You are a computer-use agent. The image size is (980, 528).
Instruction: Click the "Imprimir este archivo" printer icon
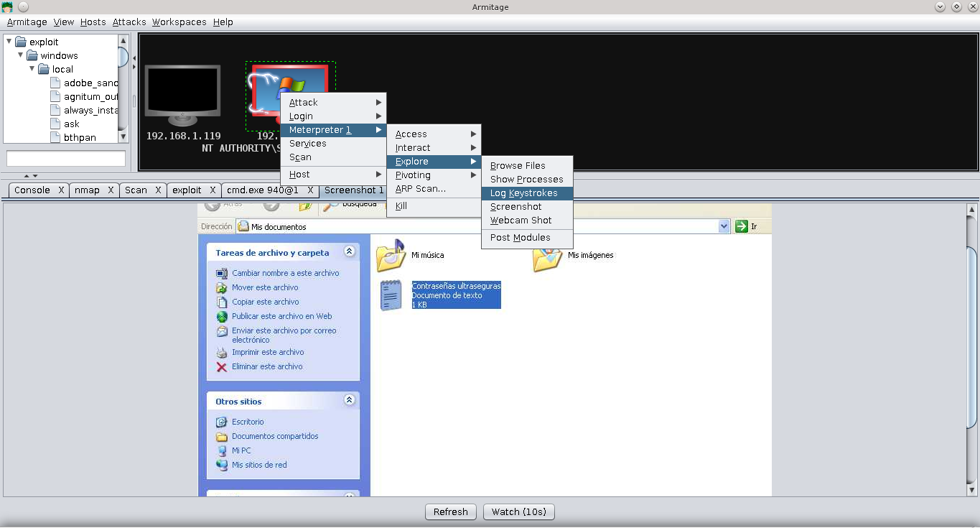(x=223, y=352)
